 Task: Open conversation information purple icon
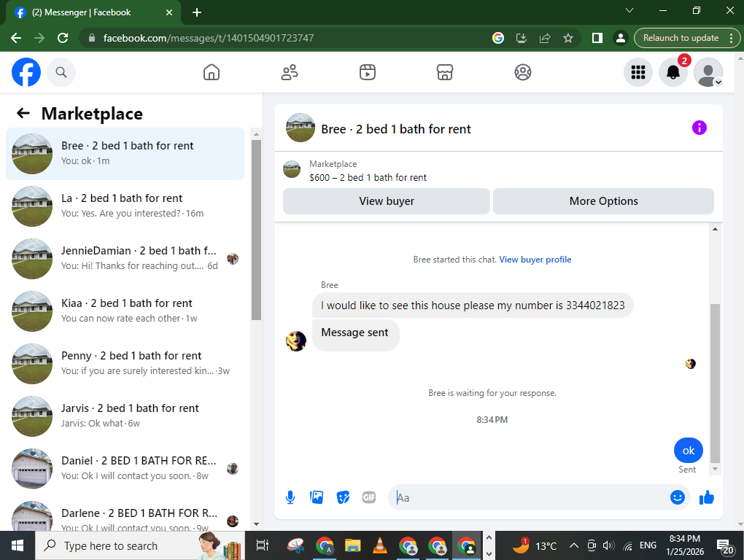coord(699,128)
